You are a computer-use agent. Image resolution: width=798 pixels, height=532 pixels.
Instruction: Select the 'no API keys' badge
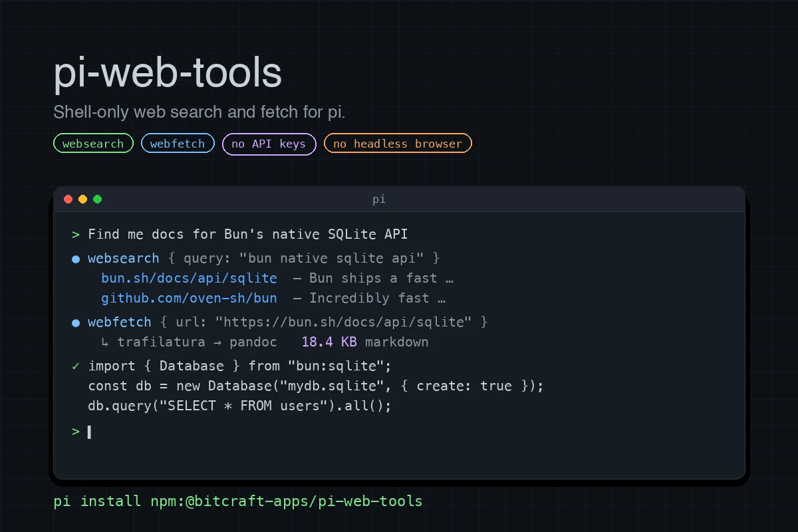(x=269, y=144)
